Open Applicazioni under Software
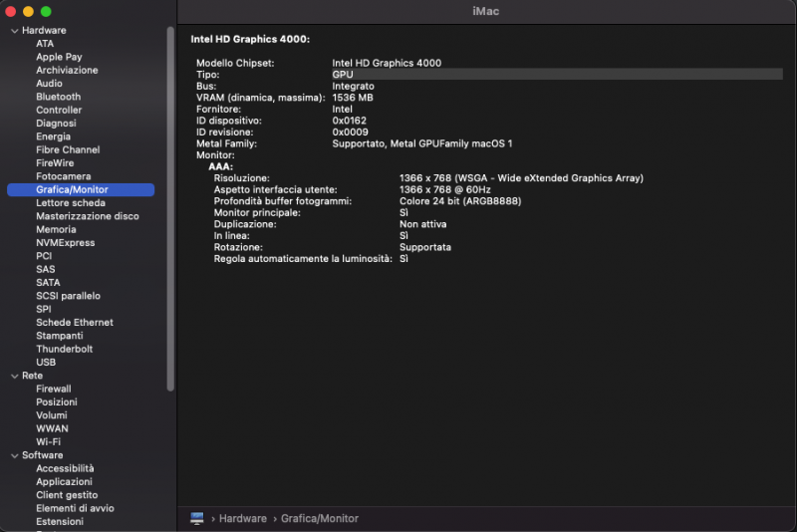Screen dimensions: 797x532 click(x=65, y=481)
